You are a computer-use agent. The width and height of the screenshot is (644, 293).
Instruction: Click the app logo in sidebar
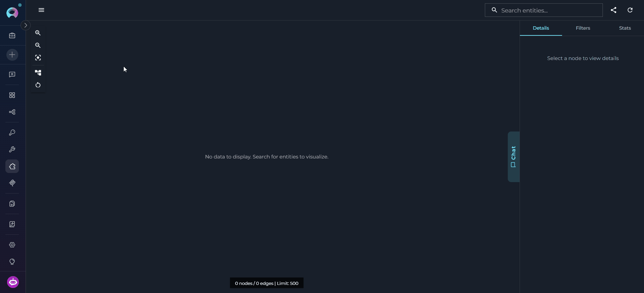click(12, 12)
